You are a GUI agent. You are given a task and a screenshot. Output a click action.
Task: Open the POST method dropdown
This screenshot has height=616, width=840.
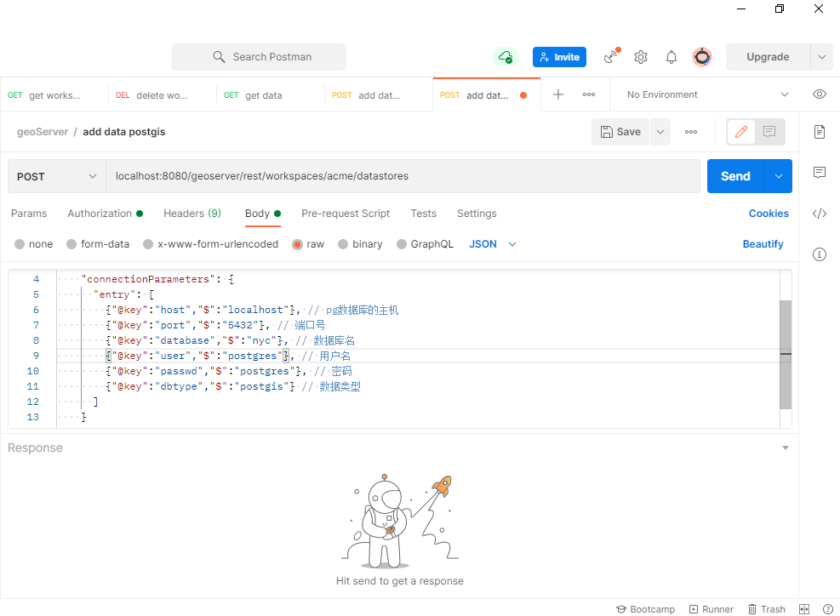[56, 175]
